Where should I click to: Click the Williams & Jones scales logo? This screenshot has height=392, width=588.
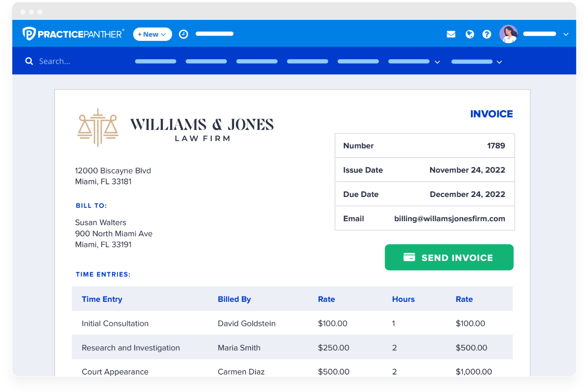point(97,127)
